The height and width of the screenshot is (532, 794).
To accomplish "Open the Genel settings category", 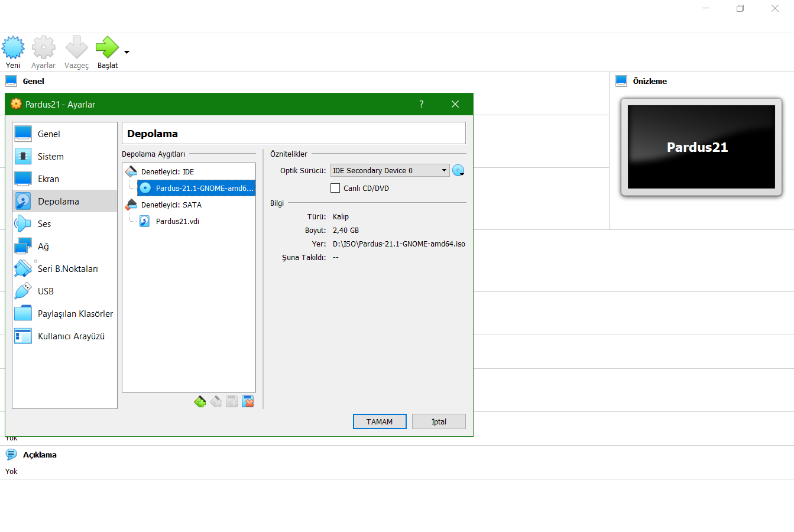I will click(65, 134).
